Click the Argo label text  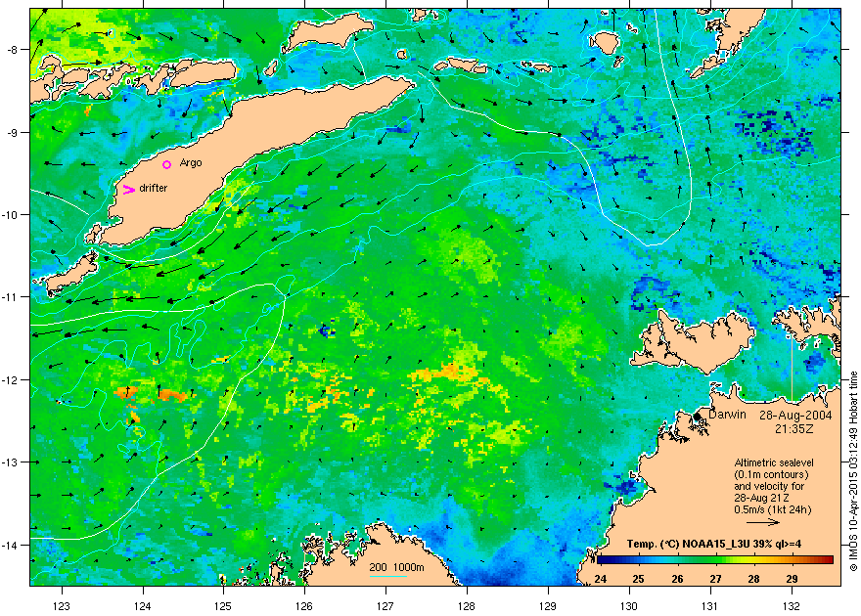coord(191,163)
